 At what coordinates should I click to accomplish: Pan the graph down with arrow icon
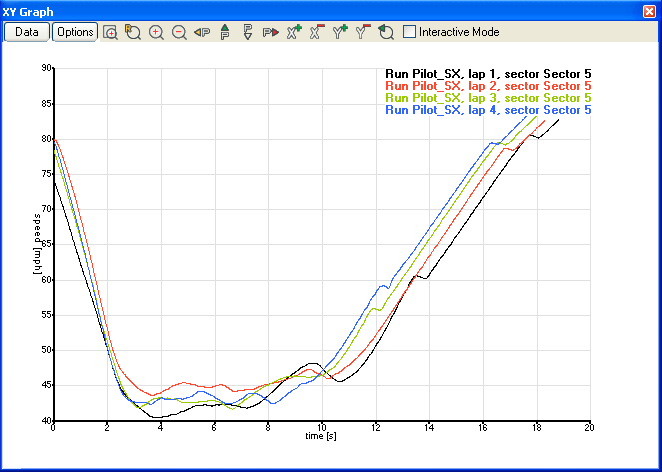pos(247,32)
